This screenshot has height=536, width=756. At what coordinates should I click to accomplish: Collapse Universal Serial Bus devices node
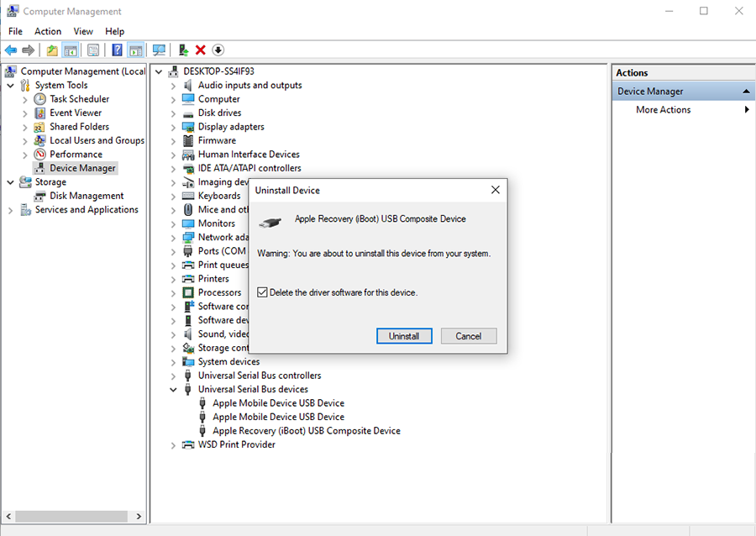[173, 390]
